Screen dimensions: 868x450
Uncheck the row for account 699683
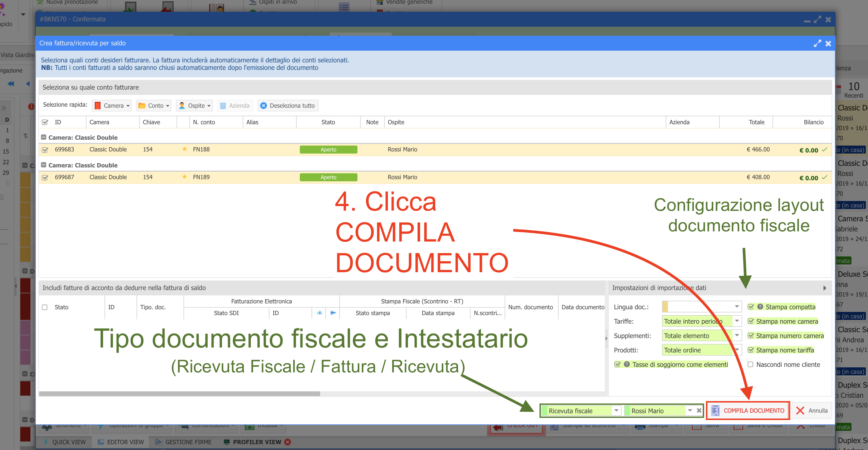[45, 150]
